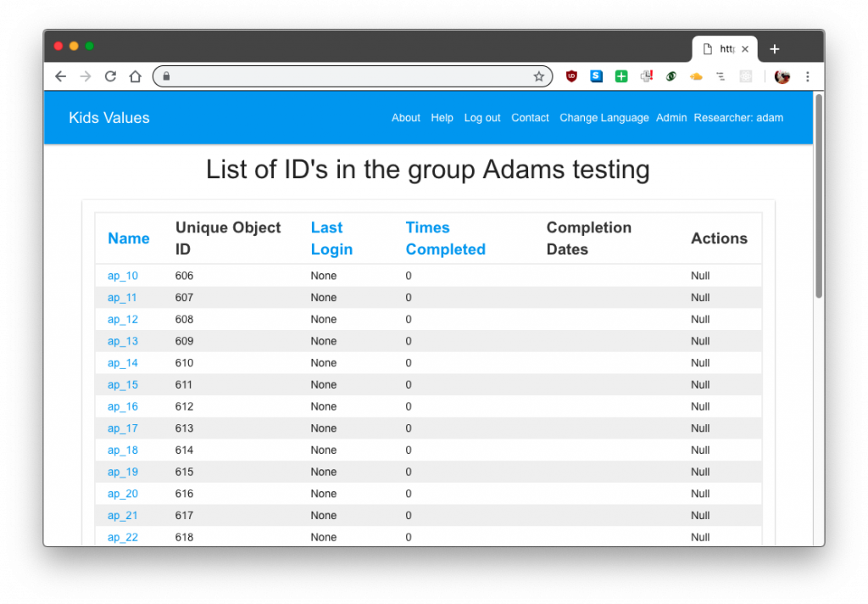Open participant ap_22
The image size is (868, 604).
122,537
